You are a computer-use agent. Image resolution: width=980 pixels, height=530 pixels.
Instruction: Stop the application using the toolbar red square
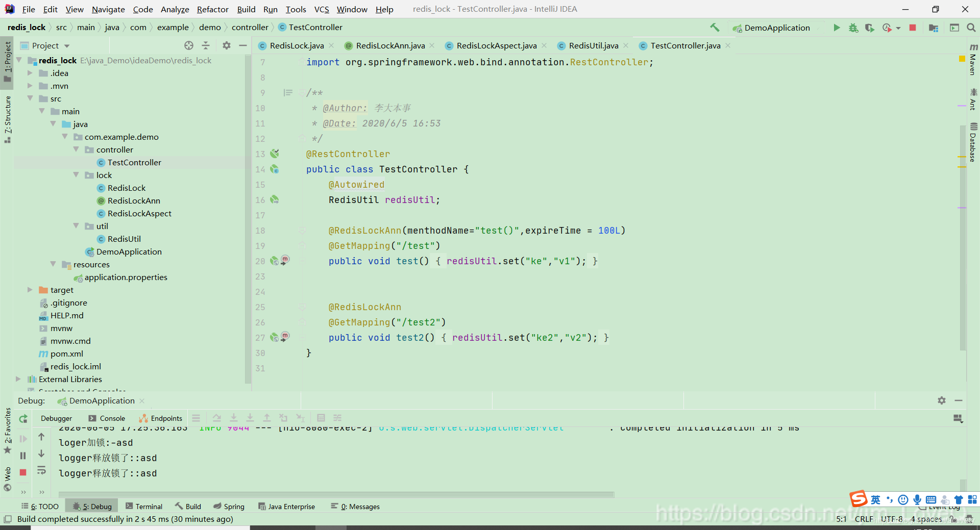[913, 28]
